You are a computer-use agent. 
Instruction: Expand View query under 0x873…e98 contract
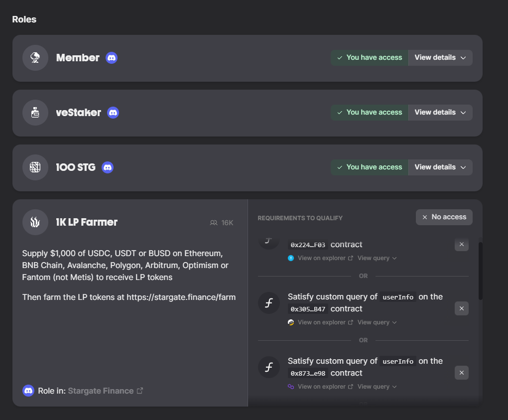point(377,387)
